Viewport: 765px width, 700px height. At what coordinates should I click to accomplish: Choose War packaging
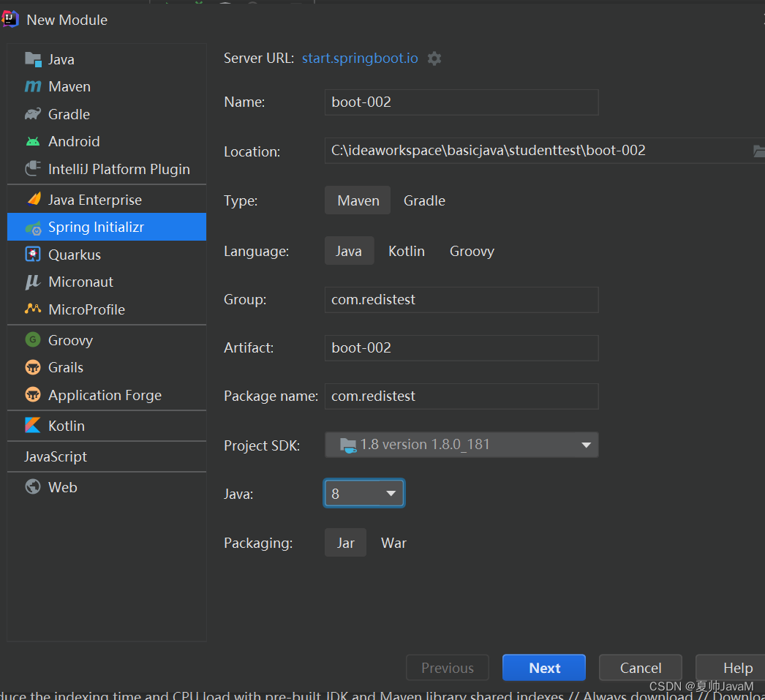click(393, 543)
